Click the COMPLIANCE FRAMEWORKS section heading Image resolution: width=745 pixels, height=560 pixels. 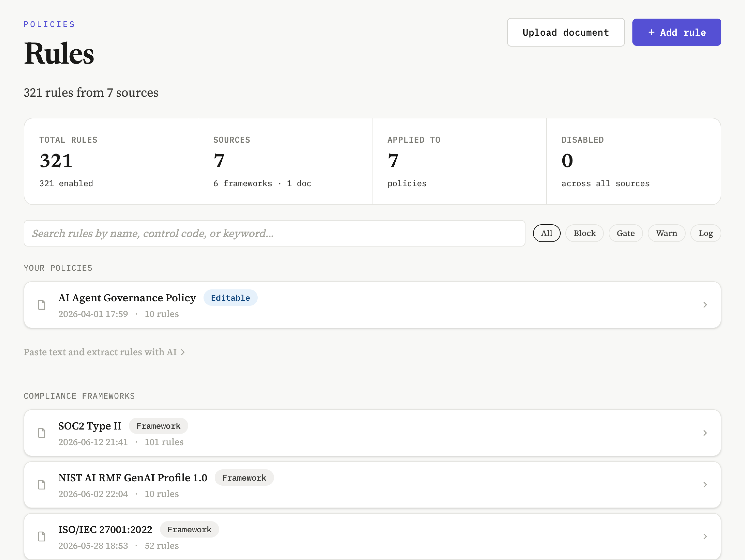pyautogui.click(x=79, y=396)
